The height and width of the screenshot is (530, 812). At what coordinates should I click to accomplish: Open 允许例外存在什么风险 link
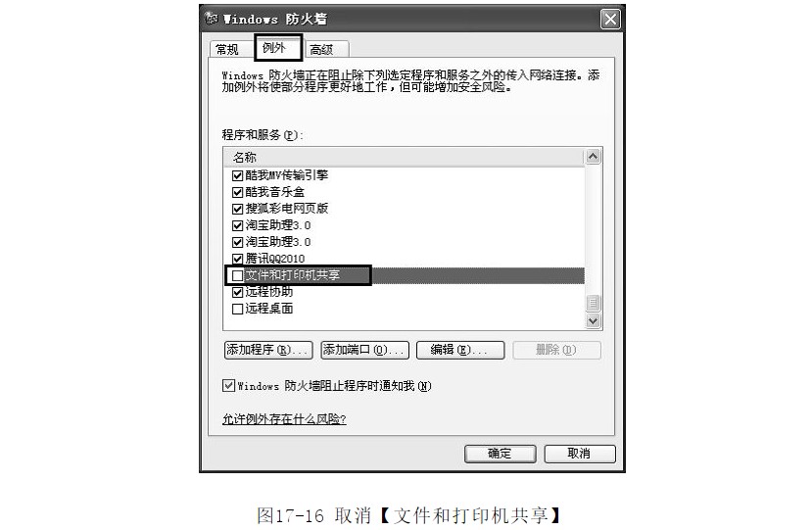pyautogui.click(x=284, y=418)
